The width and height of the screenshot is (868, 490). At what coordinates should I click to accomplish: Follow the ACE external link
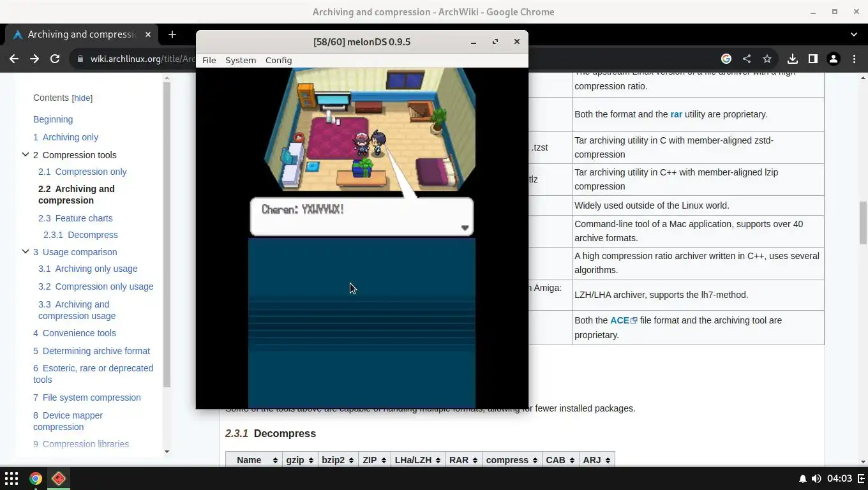click(x=624, y=320)
